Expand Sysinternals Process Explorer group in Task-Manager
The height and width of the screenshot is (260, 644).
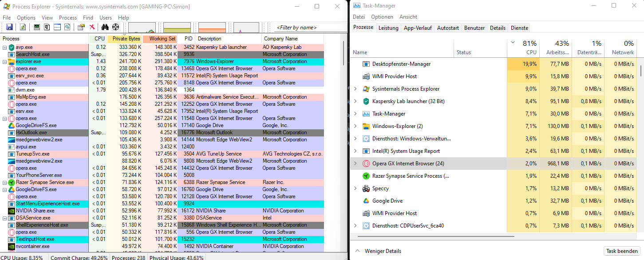[x=355, y=89]
